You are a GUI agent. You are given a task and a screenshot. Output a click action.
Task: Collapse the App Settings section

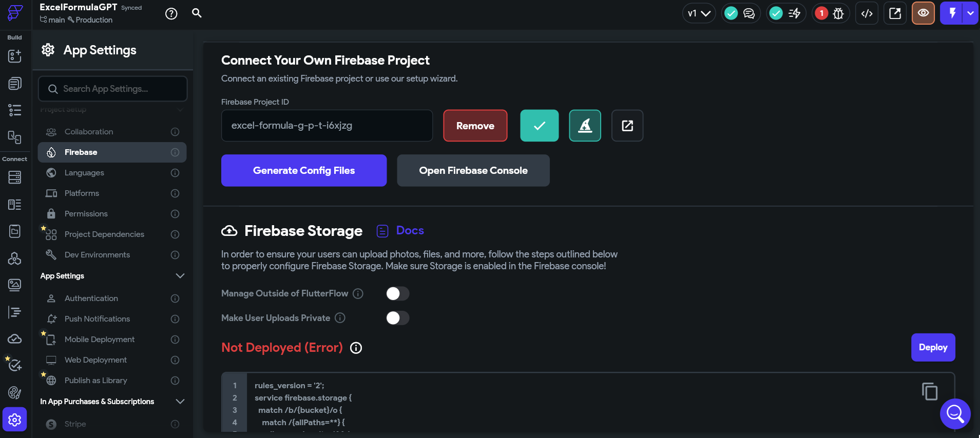coord(180,276)
